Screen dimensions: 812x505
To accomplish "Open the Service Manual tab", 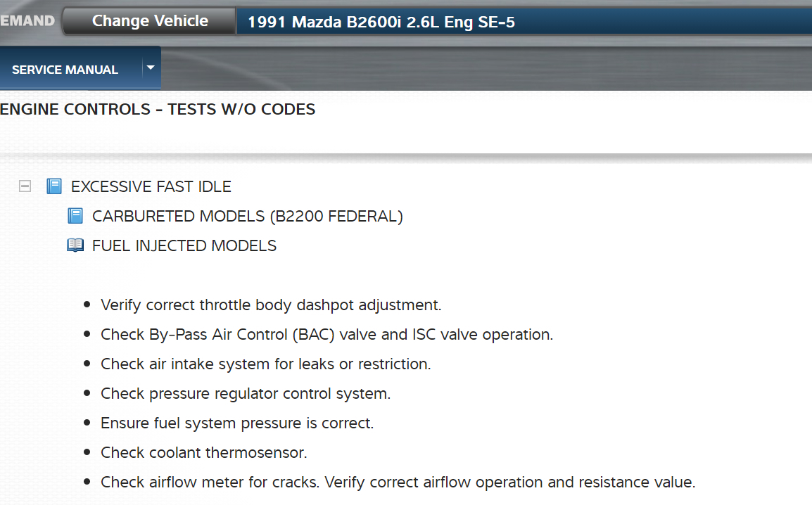I will 65,70.
